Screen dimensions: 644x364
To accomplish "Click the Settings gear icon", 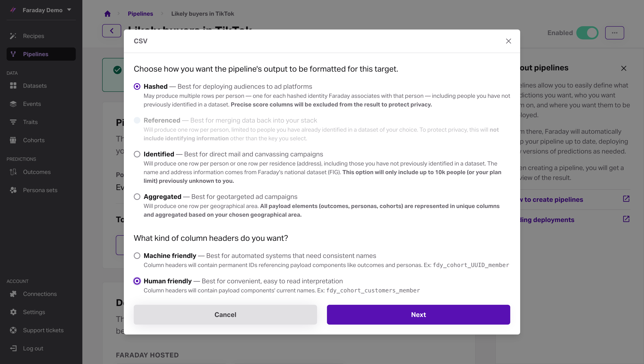I will [13, 312].
